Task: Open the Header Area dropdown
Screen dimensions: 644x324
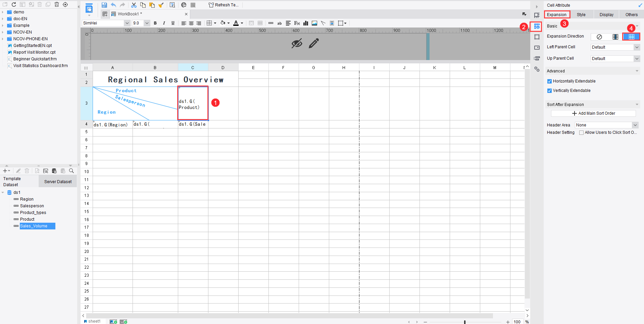Action: click(607, 125)
